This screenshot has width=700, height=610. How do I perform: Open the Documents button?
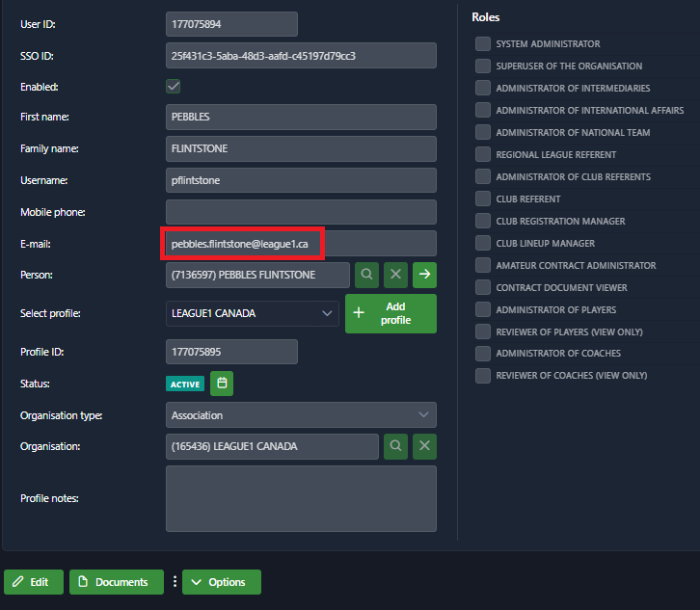[x=113, y=582]
